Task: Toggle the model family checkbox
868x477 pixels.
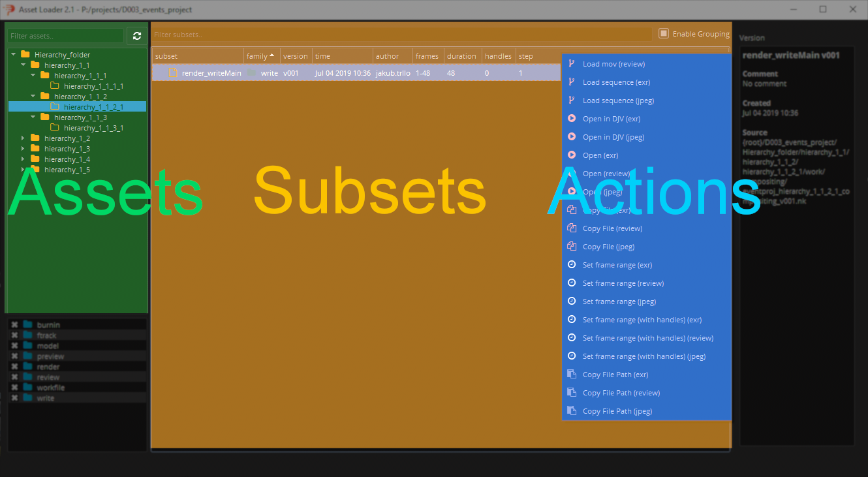Action: coord(14,346)
